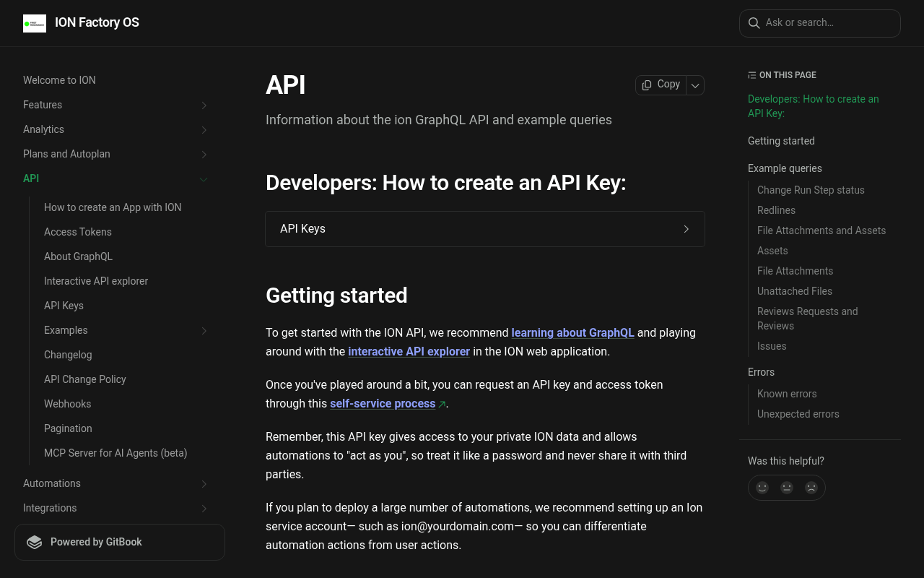Expand the Automations section chevron
The height and width of the screenshot is (578, 924).
[x=204, y=484]
